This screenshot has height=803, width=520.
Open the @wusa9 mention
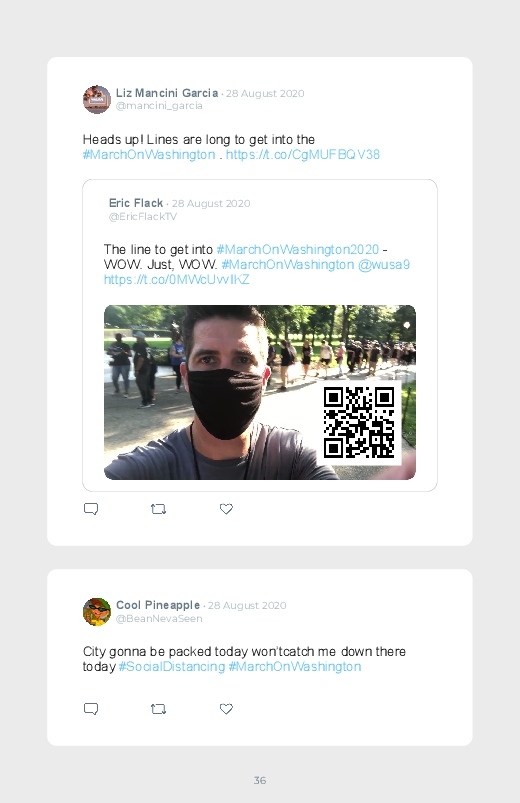384,265
